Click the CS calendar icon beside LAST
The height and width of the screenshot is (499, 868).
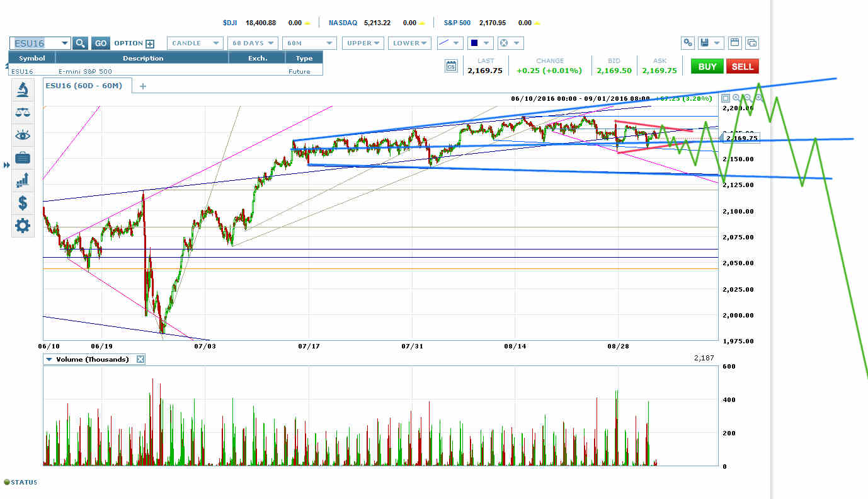(451, 66)
